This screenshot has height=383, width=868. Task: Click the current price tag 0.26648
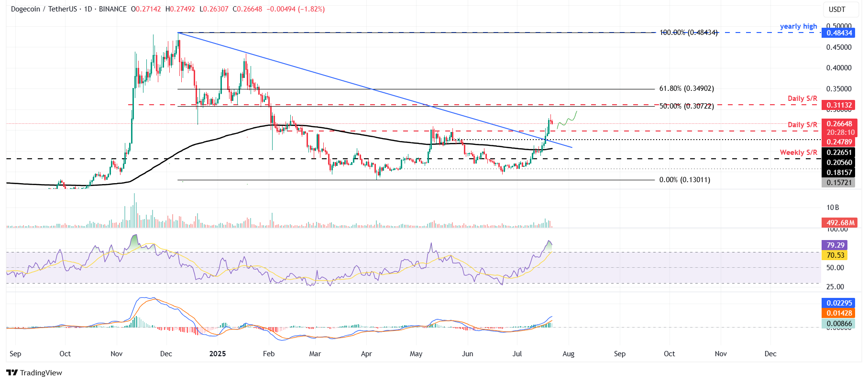tap(839, 124)
